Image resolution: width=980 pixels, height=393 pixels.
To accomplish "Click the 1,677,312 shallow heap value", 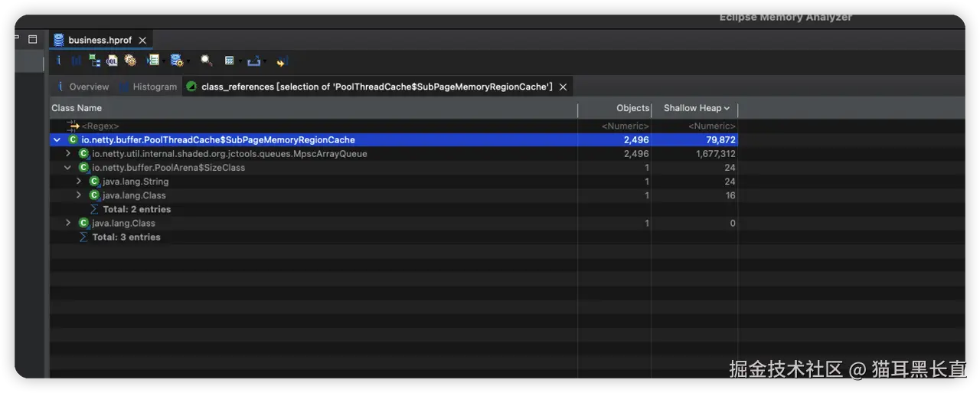I will tap(714, 154).
